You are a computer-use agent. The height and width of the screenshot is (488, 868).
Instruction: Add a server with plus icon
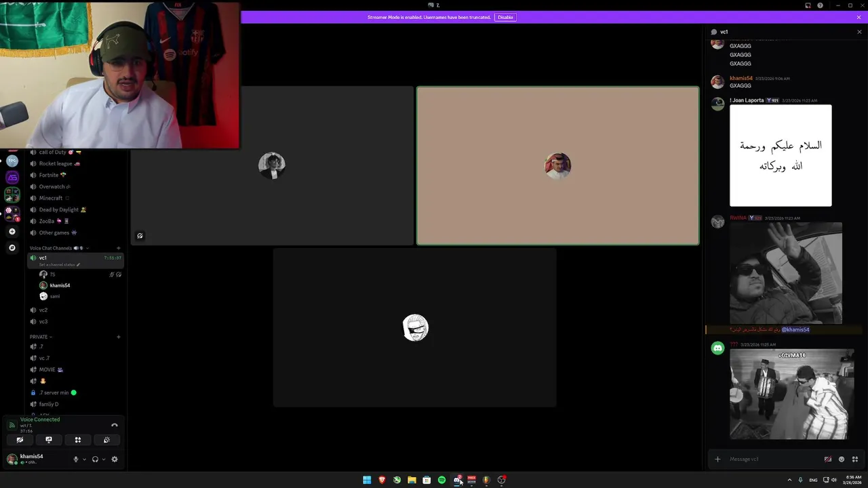point(12,232)
